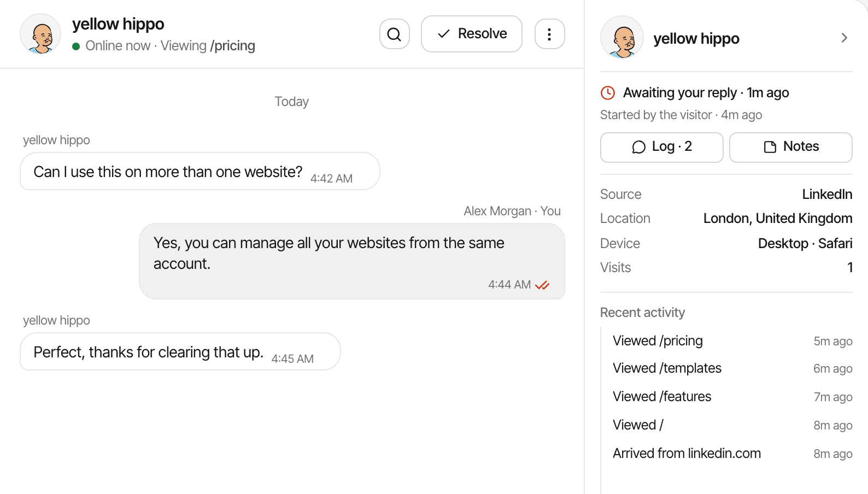Click 'Started by the visitor · 4m ago' text

pos(681,115)
